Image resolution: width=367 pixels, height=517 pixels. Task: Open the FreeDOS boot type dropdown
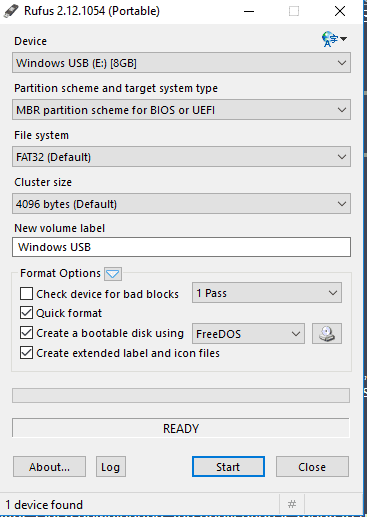(x=248, y=334)
